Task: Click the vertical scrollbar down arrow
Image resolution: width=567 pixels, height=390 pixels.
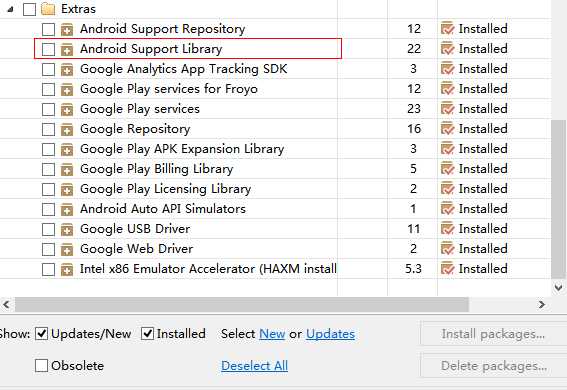Action: (x=558, y=288)
